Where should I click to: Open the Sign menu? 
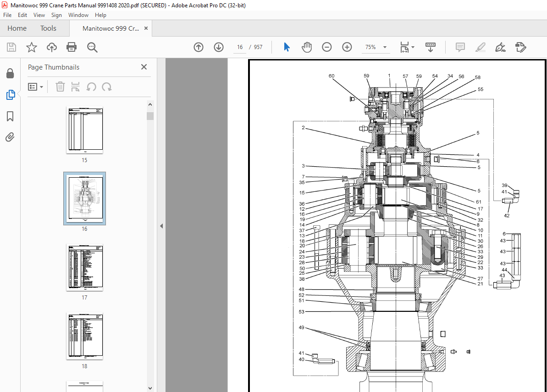coord(56,15)
